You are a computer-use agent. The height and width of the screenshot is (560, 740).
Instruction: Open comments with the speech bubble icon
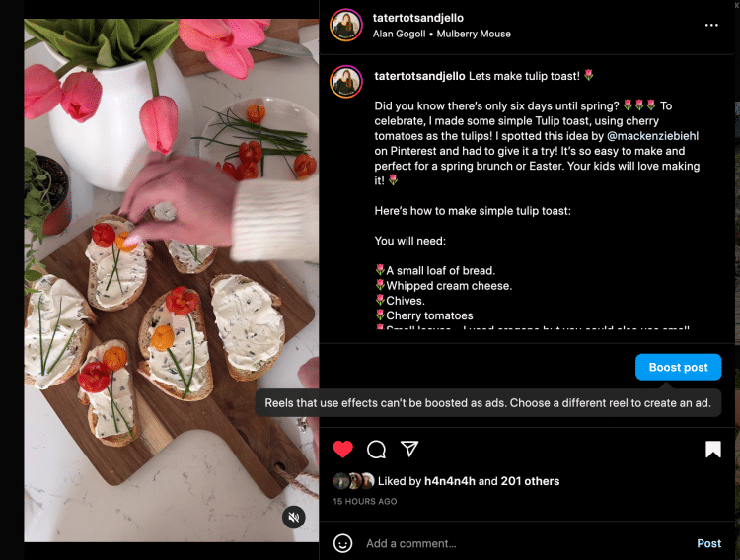tap(376, 450)
